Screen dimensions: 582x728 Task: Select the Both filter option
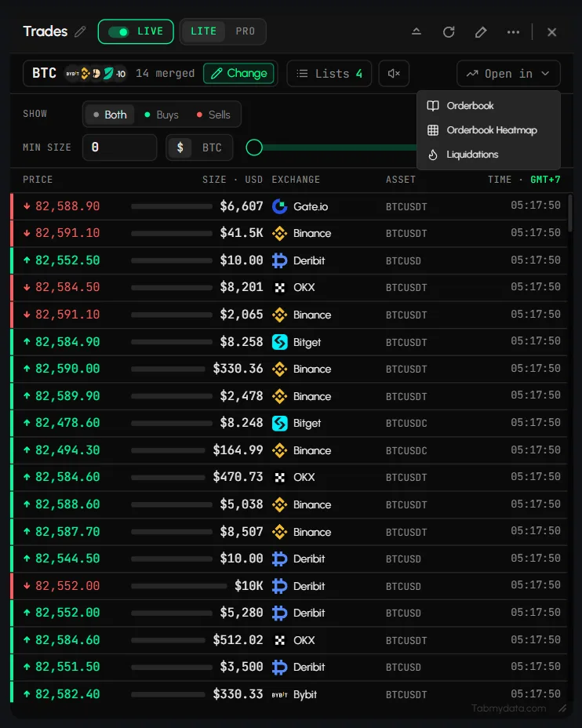[110, 115]
